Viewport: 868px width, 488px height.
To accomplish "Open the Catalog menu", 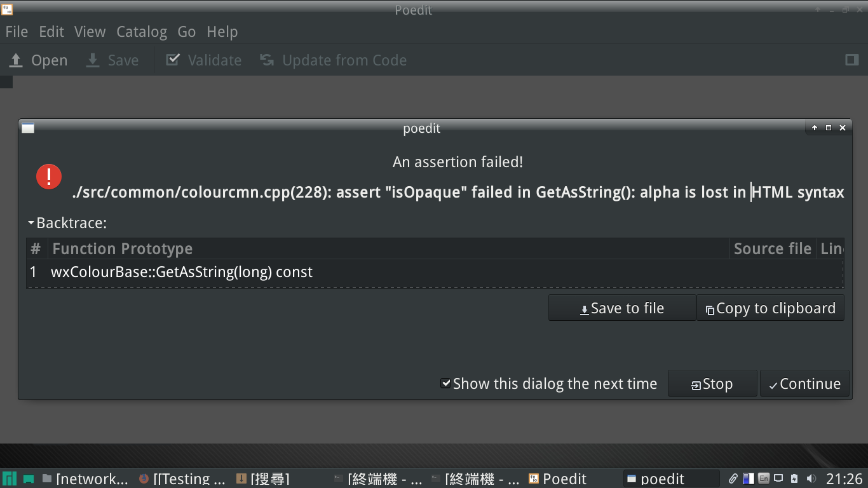I will click(x=142, y=32).
